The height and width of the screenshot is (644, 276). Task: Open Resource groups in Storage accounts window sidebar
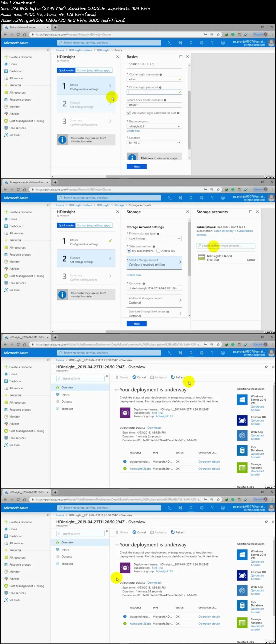[20, 255]
